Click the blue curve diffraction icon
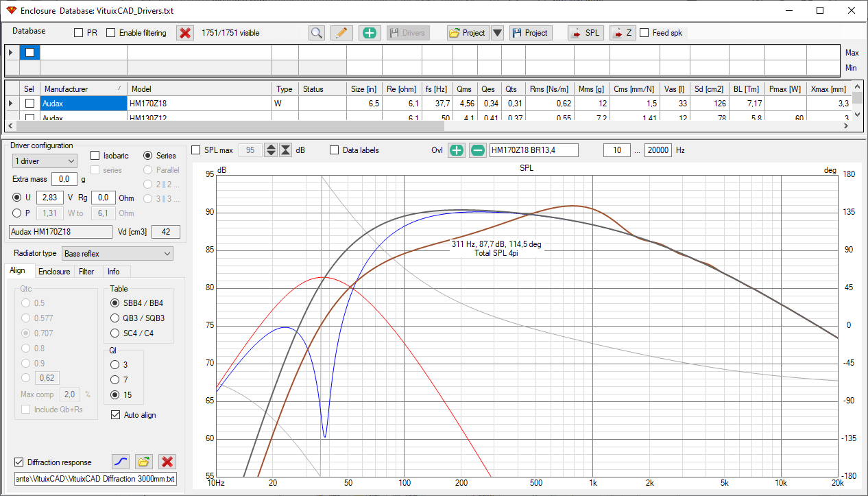This screenshot has height=496, width=868. 120,462
